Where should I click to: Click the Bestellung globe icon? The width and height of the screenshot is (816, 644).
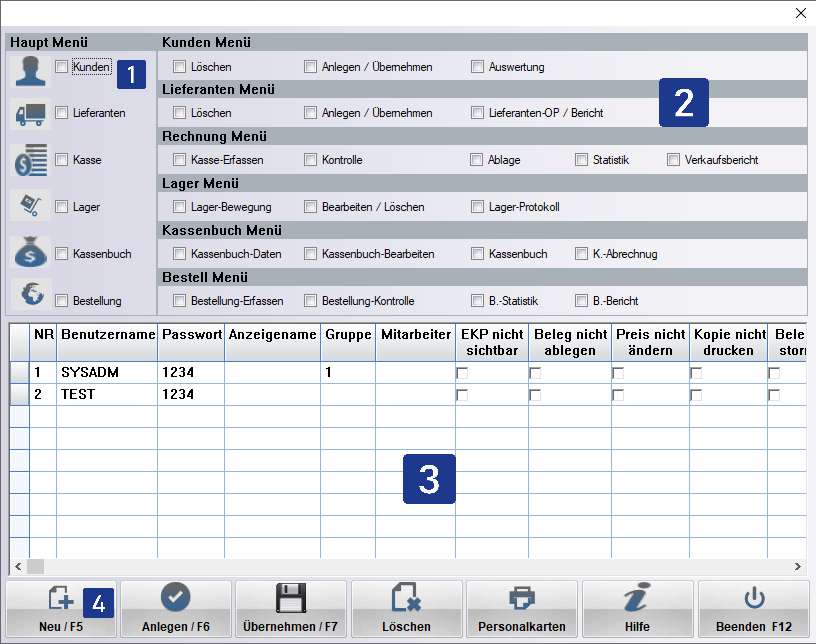(x=31, y=297)
